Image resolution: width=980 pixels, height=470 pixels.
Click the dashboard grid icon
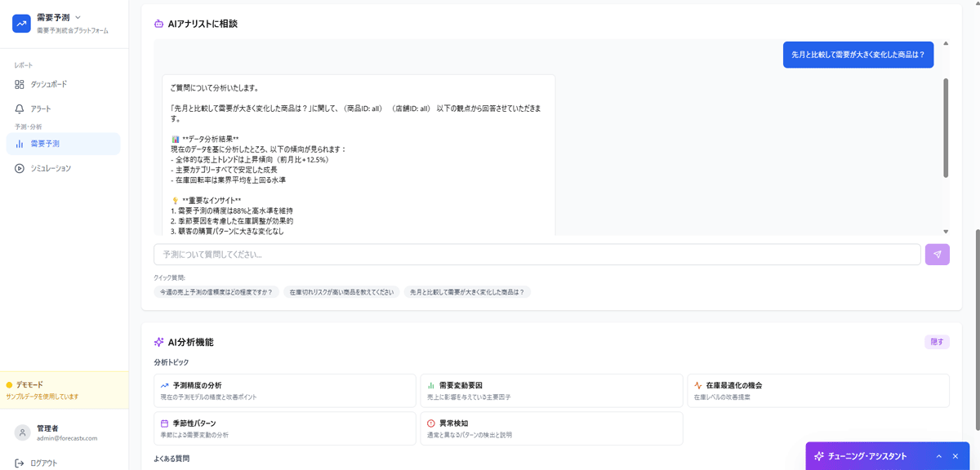pyautogui.click(x=20, y=84)
